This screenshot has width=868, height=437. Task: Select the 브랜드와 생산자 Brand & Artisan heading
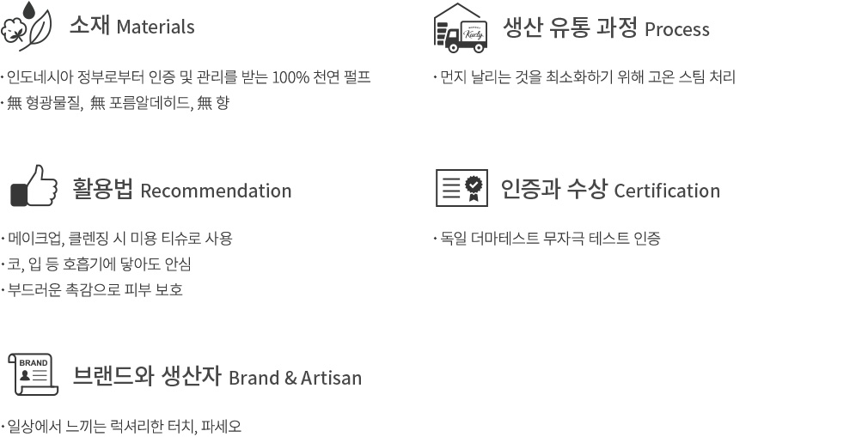point(217,377)
